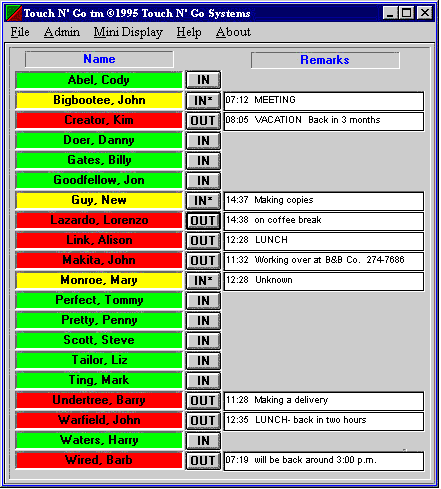This screenshot has width=441, height=489.
Task: Toggle the OUT button for Undertree, Barry
Action: (x=203, y=400)
